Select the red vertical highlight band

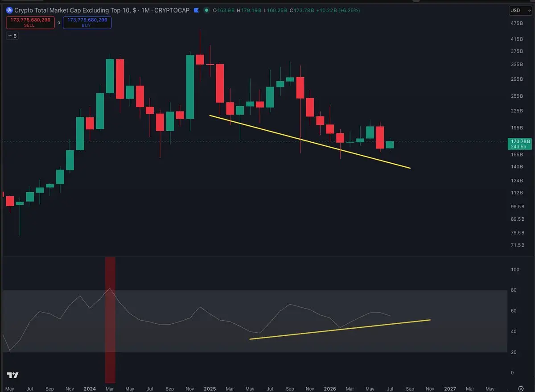(x=110, y=319)
